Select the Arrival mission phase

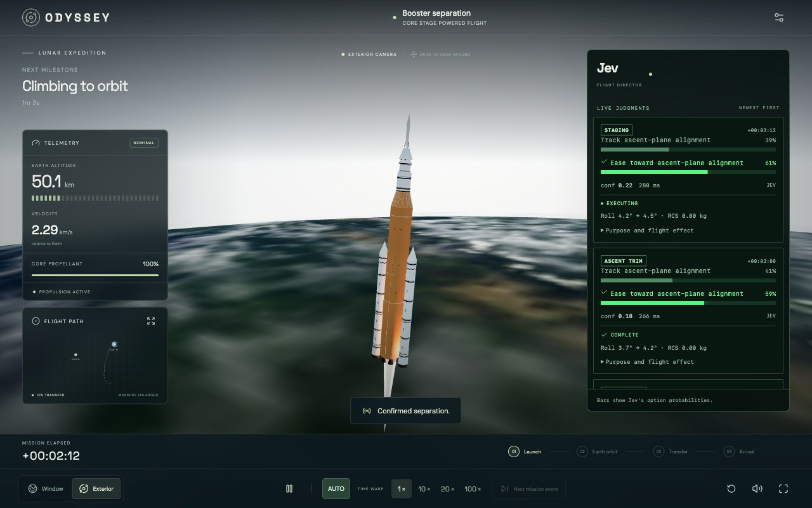[739, 451]
